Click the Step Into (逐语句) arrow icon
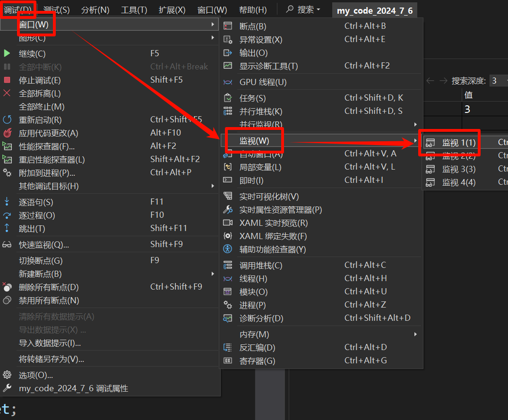The height and width of the screenshot is (420, 508). point(7,202)
